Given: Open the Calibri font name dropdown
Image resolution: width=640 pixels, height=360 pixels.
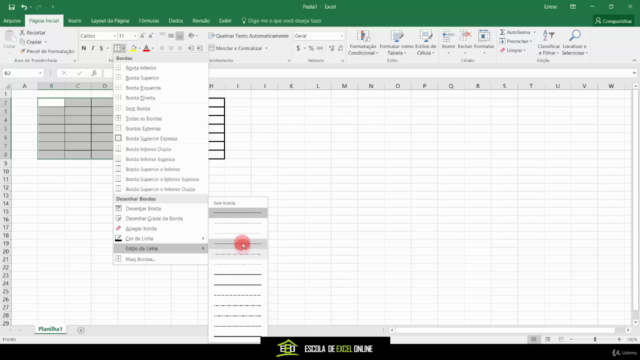Looking at the screenshot, I should pyautogui.click(x=115, y=36).
